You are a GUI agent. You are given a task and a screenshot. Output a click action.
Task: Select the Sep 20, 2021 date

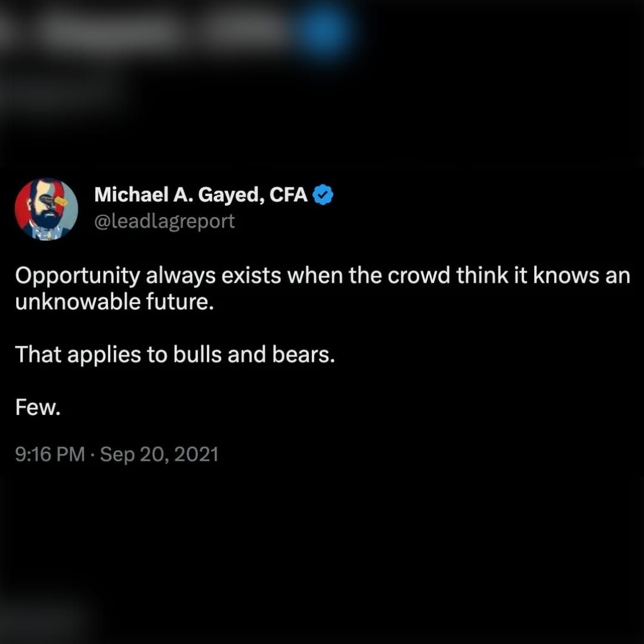point(159,454)
